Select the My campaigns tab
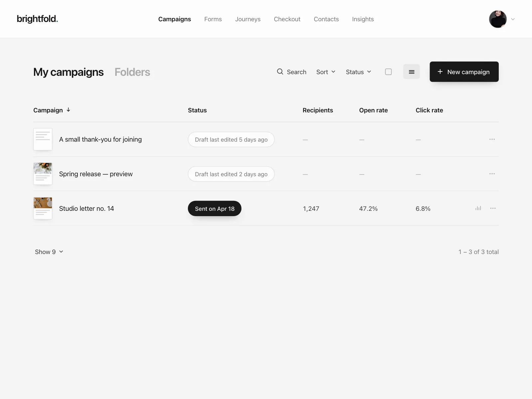 pos(68,72)
